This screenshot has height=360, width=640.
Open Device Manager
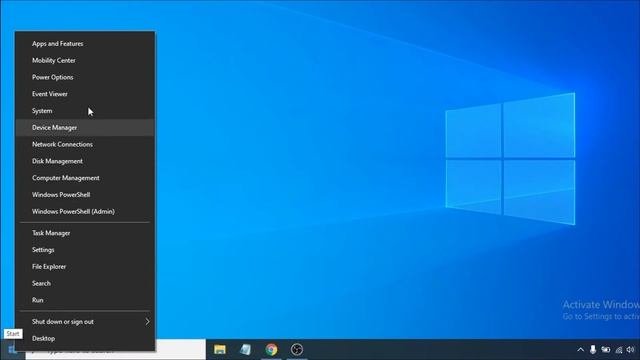point(85,127)
